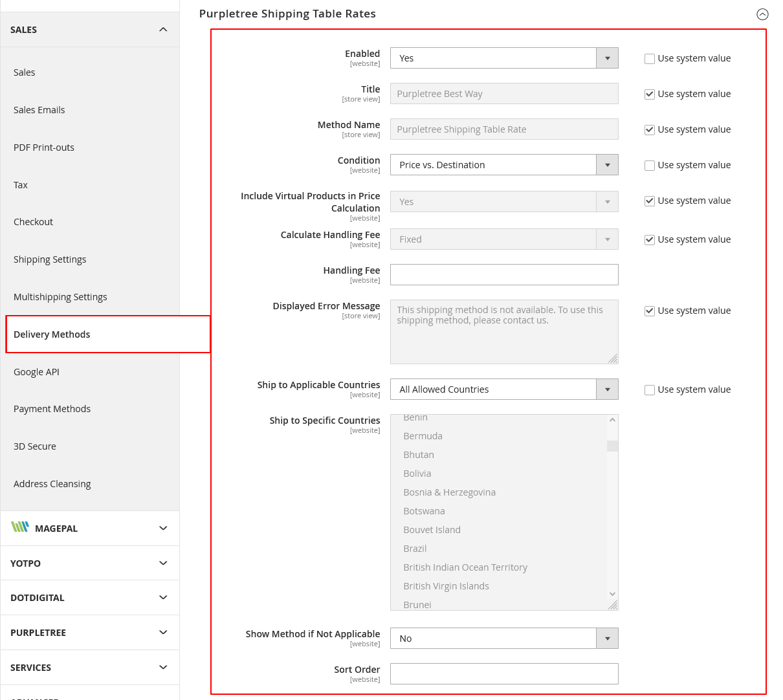Uncheck system value for Calculate Handling Fee
The height and width of the screenshot is (700, 783).
650,240
